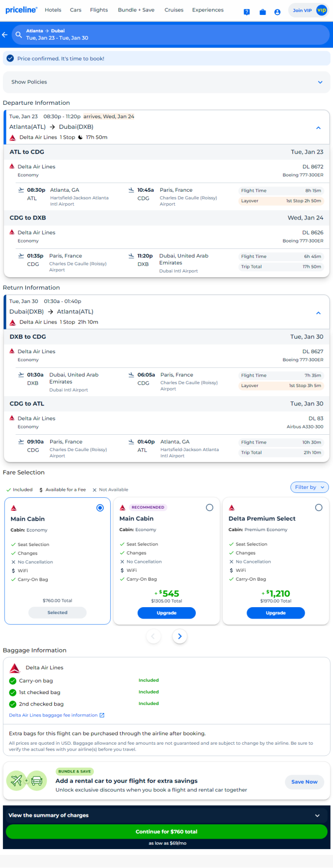
Task: Open the Cars menu
Action: [76, 10]
